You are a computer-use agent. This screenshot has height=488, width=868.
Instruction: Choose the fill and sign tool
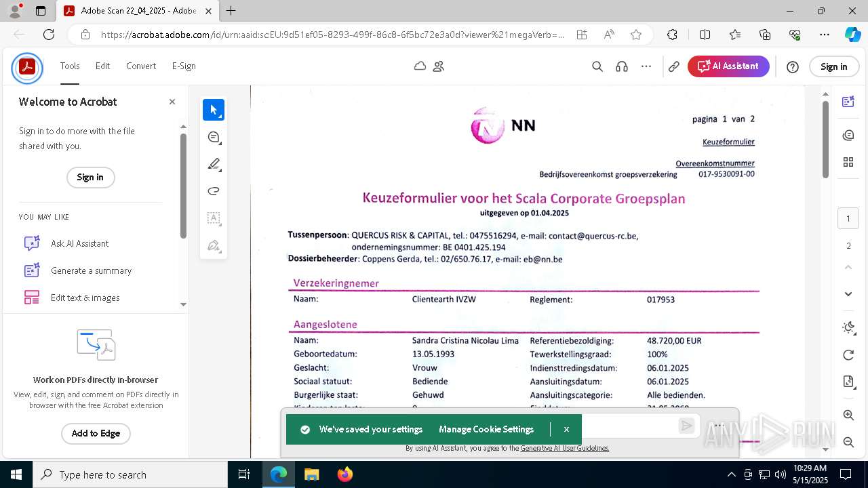coord(214,245)
